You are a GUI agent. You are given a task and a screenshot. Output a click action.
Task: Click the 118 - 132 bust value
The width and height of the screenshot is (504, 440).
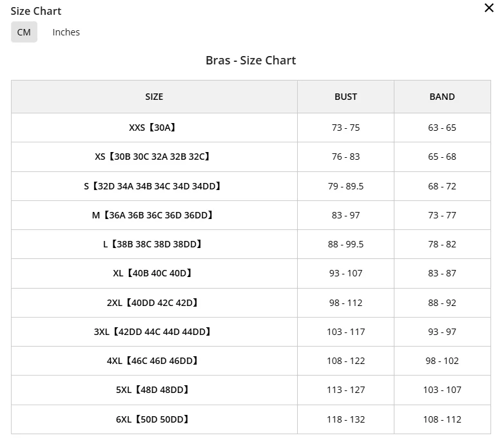[x=346, y=419]
